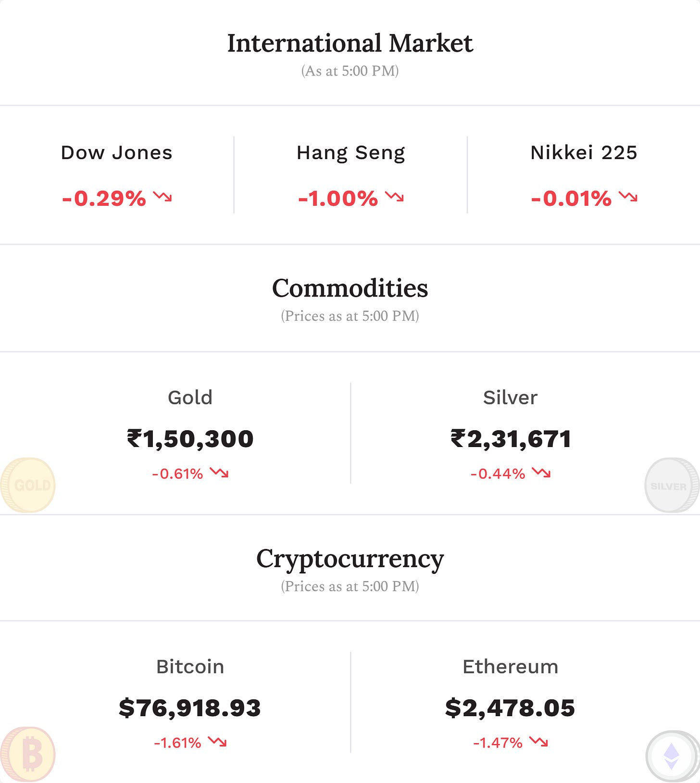Click the Silver coin icon

(x=672, y=485)
